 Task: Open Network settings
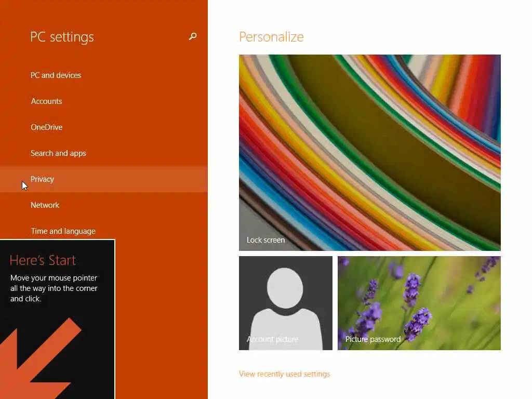pyautogui.click(x=45, y=205)
